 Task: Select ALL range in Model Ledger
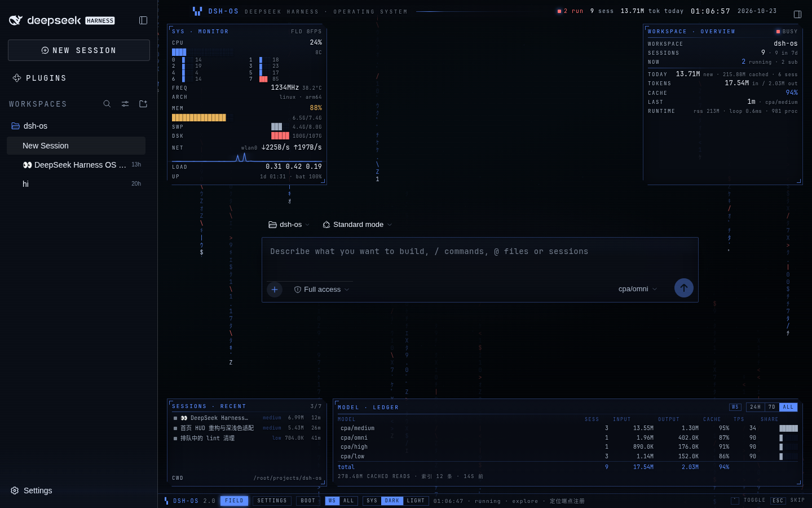tap(788, 407)
